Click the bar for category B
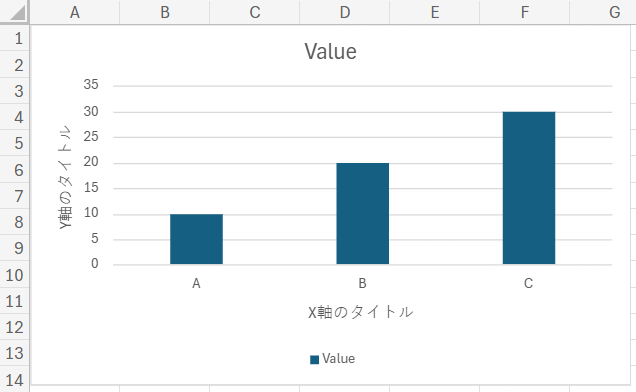 point(363,214)
